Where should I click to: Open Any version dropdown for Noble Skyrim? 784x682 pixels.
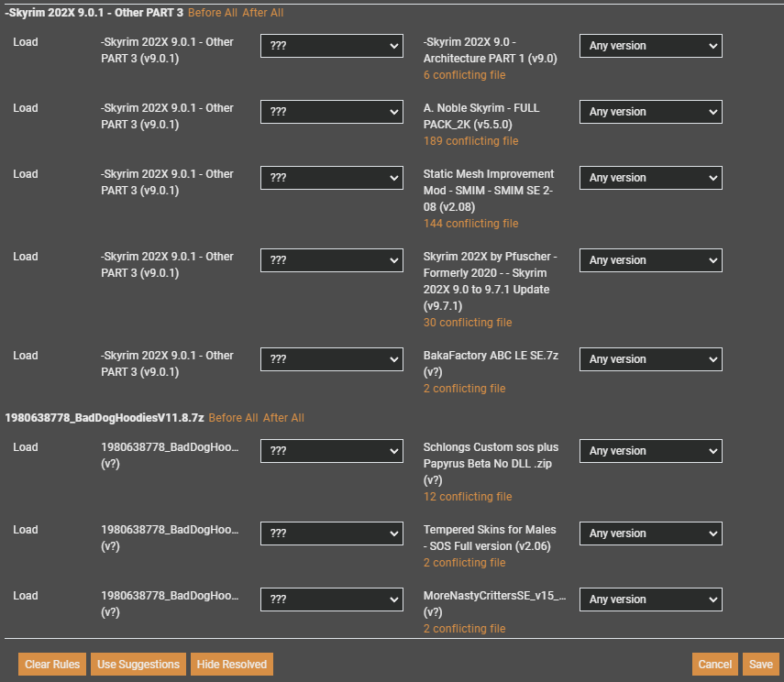point(650,112)
